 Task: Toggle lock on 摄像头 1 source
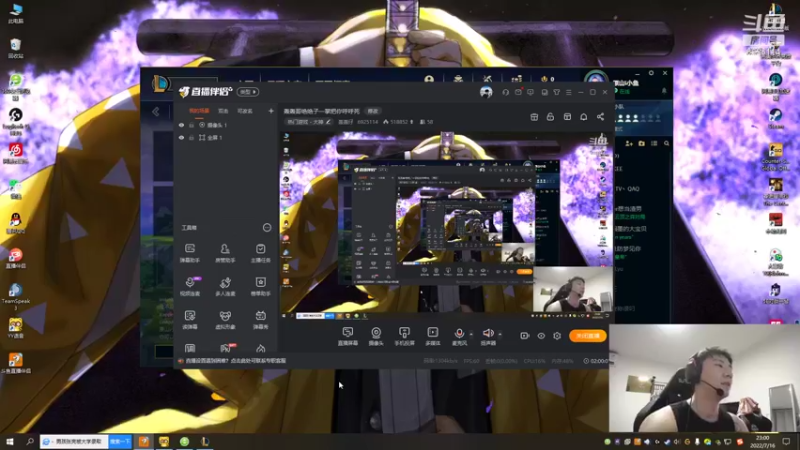click(x=191, y=125)
